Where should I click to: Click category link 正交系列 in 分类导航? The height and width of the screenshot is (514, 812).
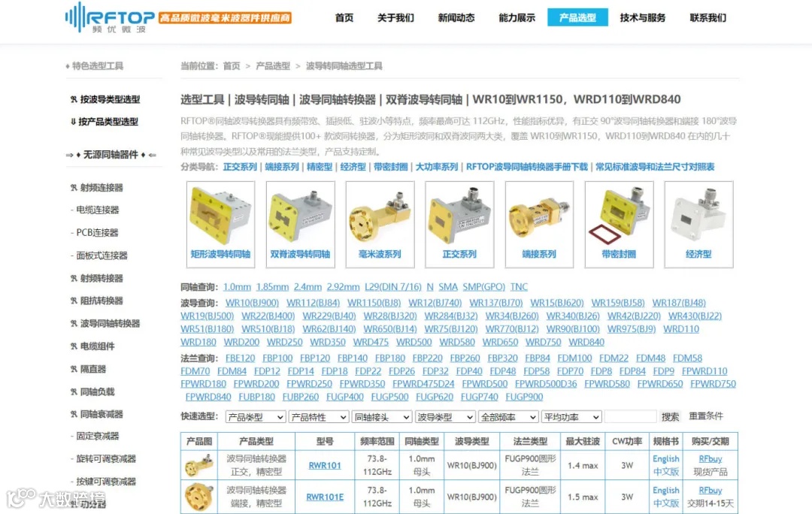(240, 167)
